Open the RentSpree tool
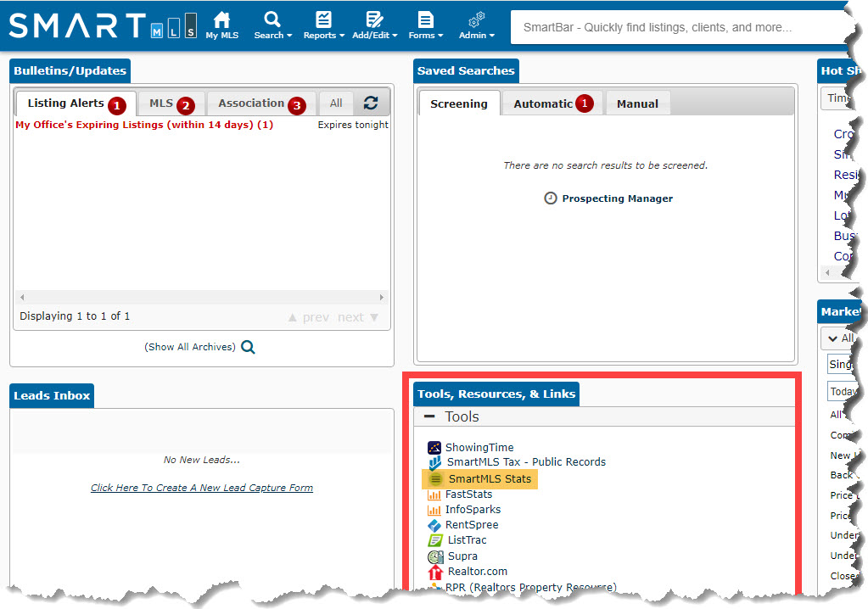This screenshot has height=609, width=868. (472, 525)
